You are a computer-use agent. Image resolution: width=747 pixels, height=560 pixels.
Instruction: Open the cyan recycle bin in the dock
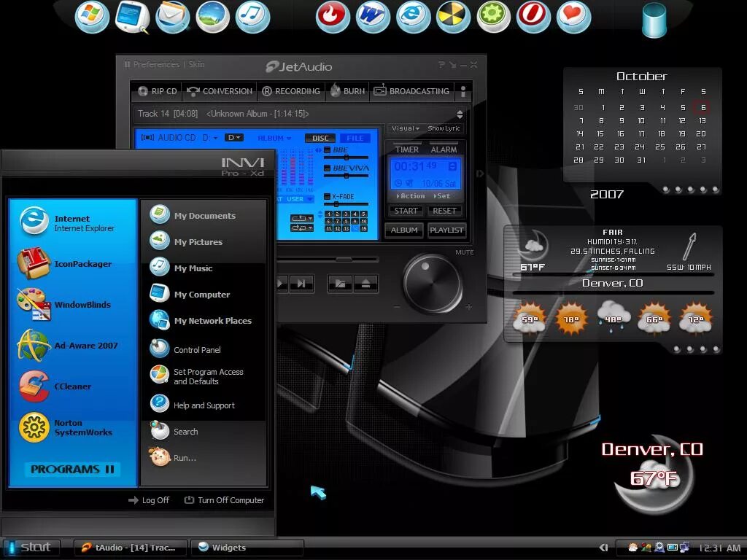[654, 20]
